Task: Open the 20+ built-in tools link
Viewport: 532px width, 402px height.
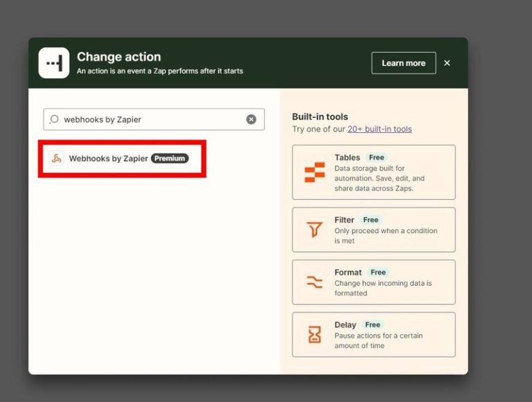Action: (380, 129)
